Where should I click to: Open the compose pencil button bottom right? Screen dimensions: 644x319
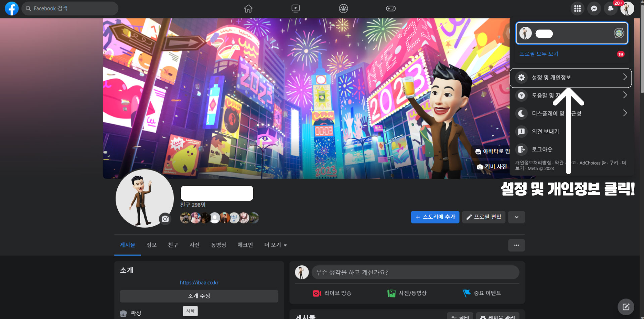pos(626,307)
